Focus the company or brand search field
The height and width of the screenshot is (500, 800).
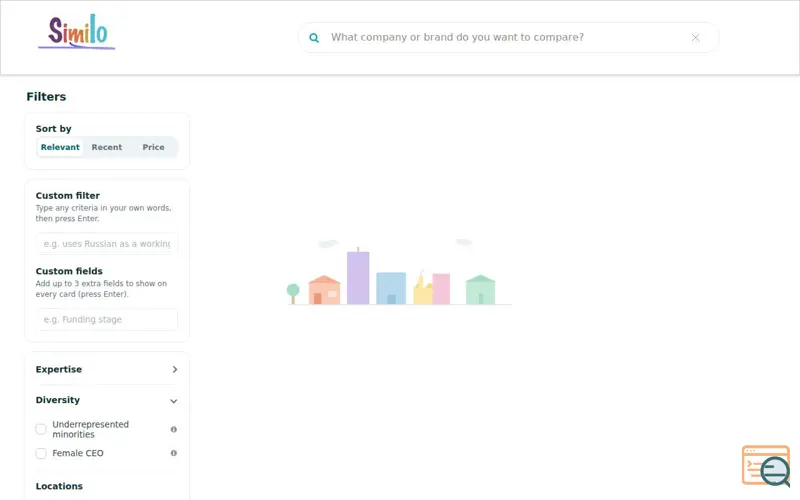[508, 37]
